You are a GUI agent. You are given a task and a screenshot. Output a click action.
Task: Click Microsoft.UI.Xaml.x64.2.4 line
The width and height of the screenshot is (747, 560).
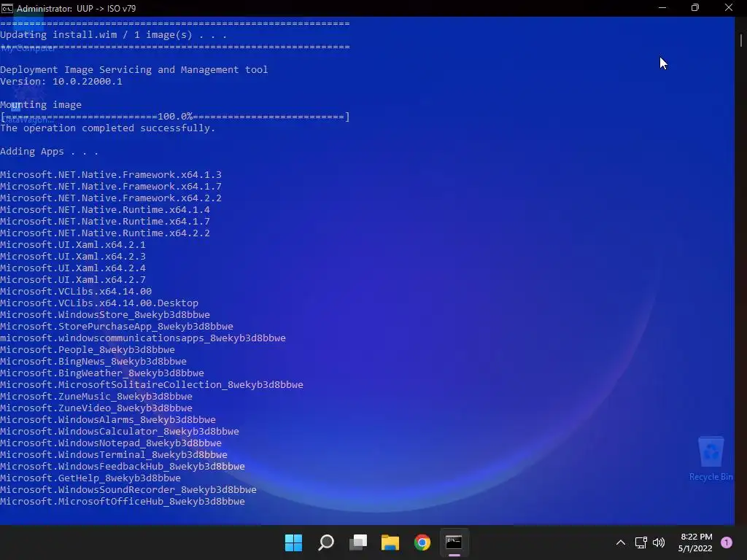pyautogui.click(x=73, y=268)
